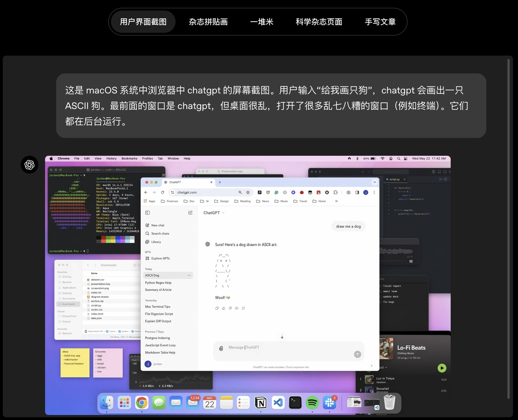518x420 pixels.
Task: Click the read aloud speaker icon
Action: pyautogui.click(x=236, y=308)
